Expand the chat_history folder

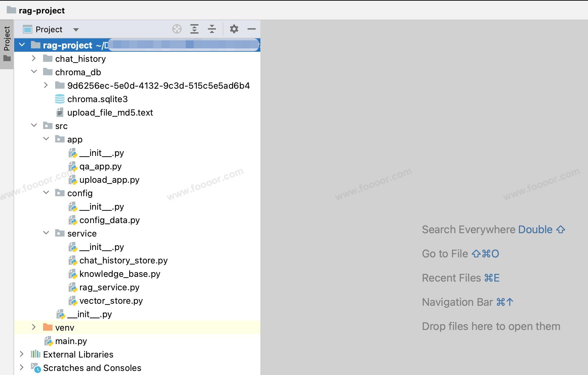pyautogui.click(x=34, y=58)
